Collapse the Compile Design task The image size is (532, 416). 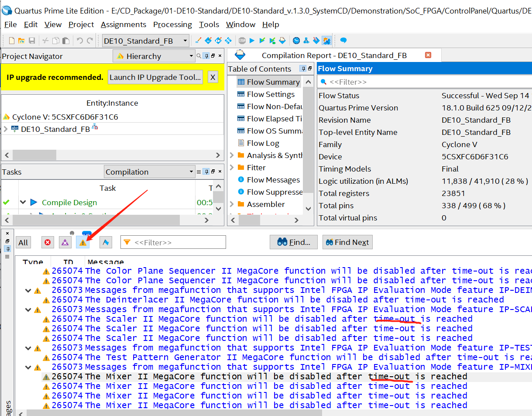[23, 202]
